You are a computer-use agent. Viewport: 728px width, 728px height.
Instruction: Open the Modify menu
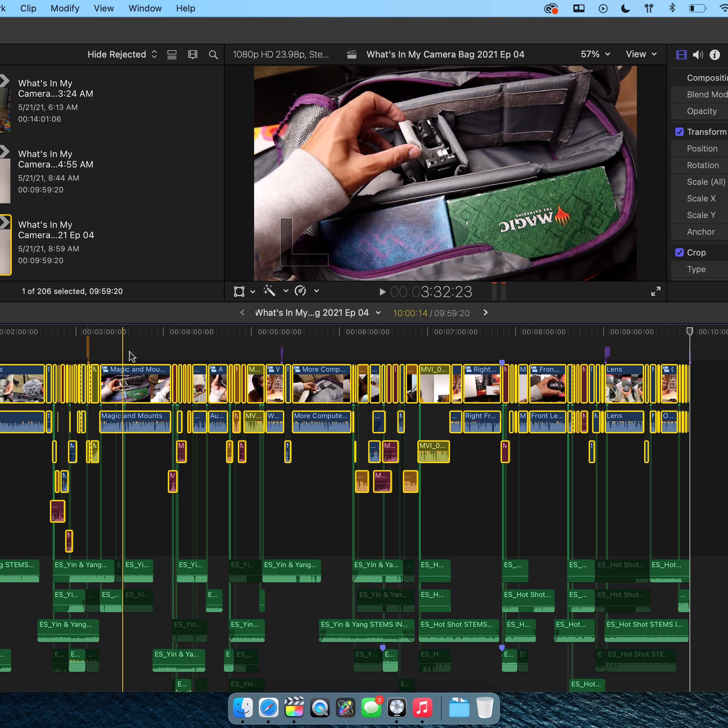[65, 8]
